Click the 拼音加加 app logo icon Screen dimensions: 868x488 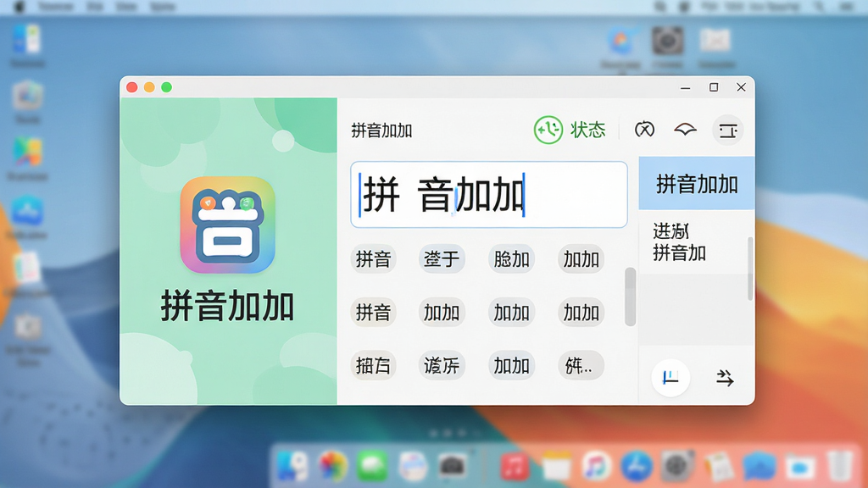pos(227,225)
